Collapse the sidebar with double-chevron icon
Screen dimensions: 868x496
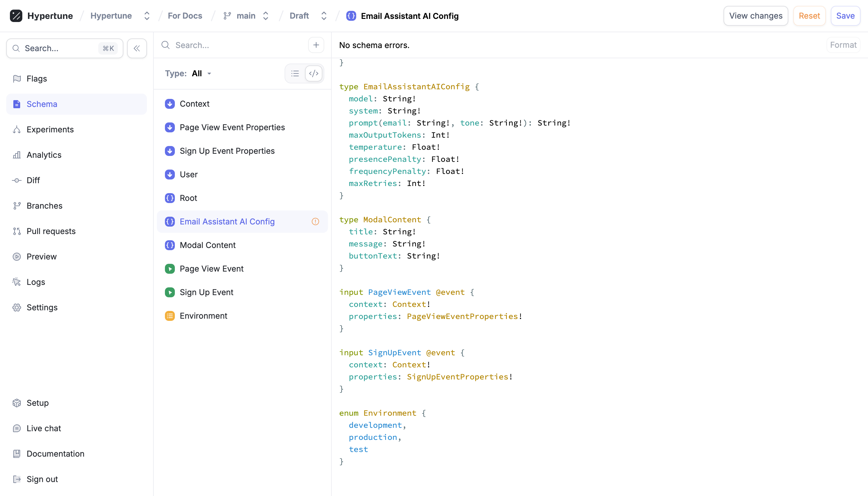point(137,48)
